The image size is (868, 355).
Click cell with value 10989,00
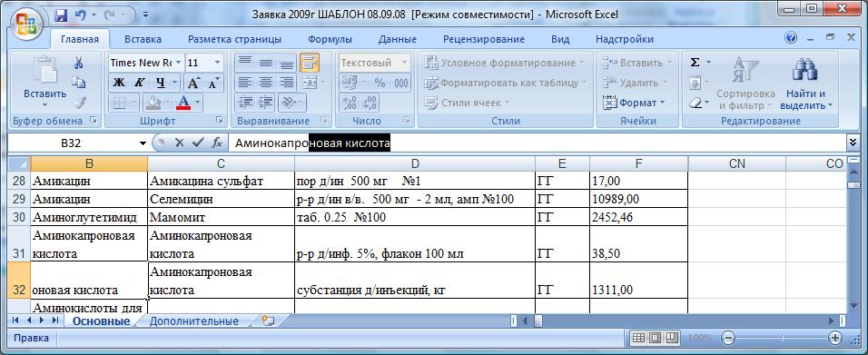click(639, 199)
